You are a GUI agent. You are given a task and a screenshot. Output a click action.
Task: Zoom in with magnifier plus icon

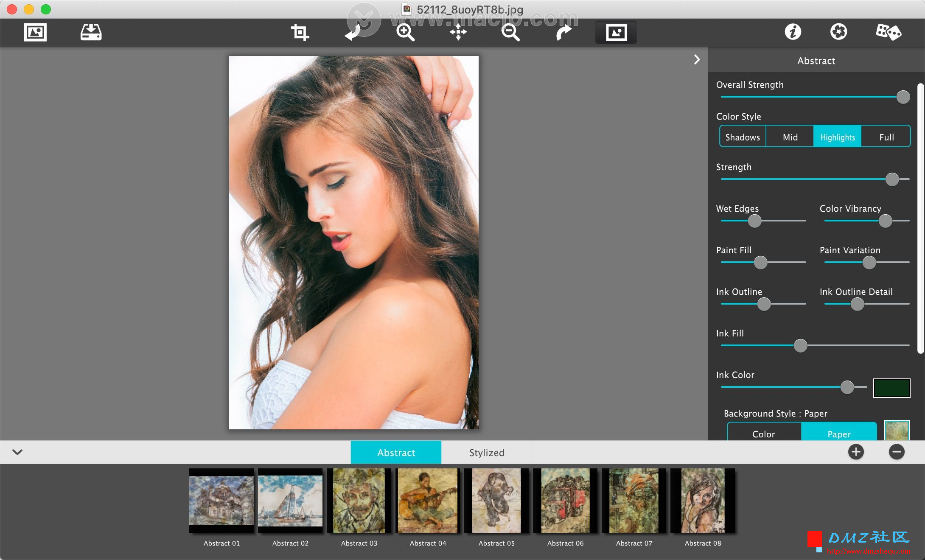tap(405, 32)
